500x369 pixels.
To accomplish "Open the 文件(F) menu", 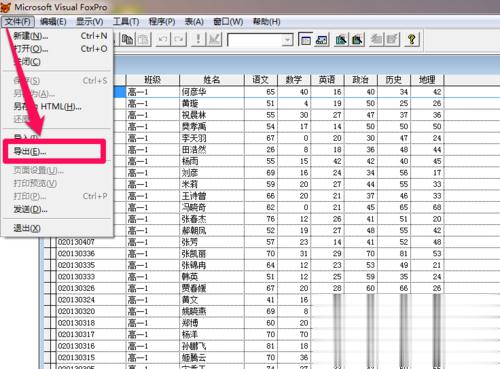I will [18, 22].
